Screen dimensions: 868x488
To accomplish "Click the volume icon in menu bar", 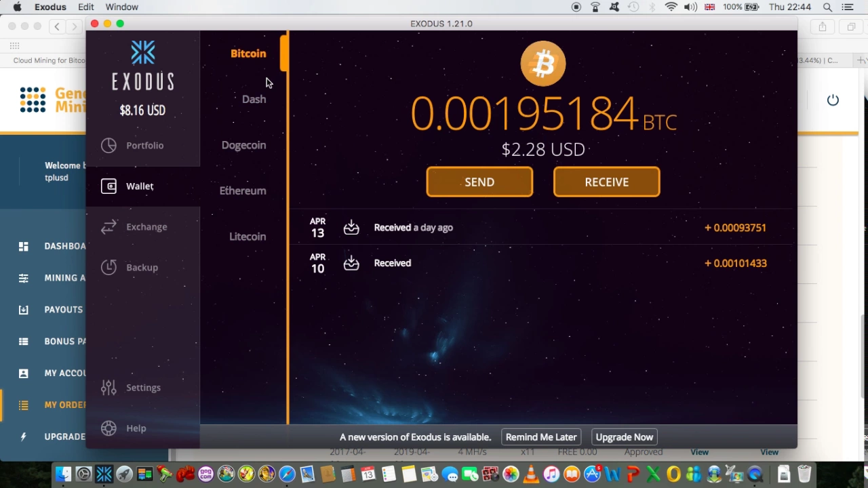I will tap(690, 7).
